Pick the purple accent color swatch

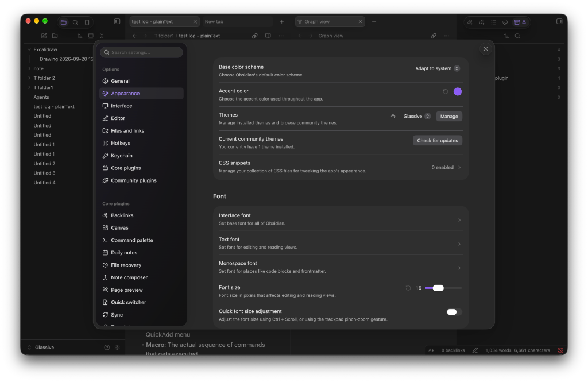458,91
